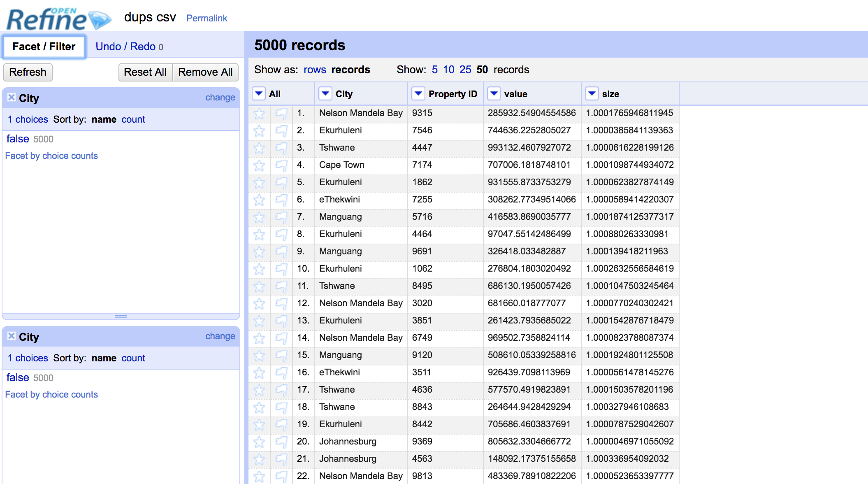Click the OpenRefine diamond logo
This screenshot has height=484, width=868.
tap(100, 20)
